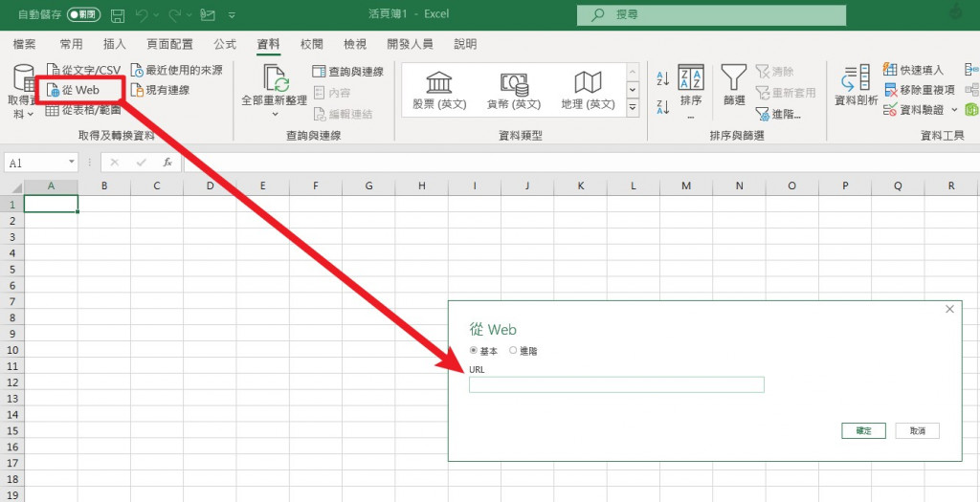Click the Save floppy disk icon
The height and width of the screenshot is (502, 980).
pyautogui.click(x=118, y=14)
